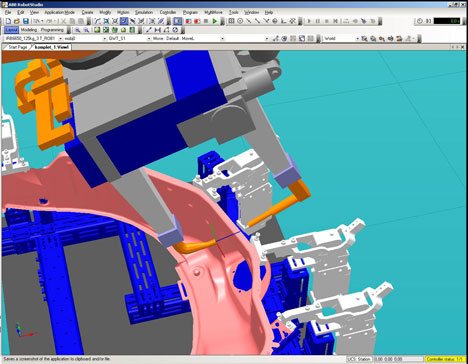Click the Undo icon
This screenshot has width=468, height=364.
pos(36,21)
